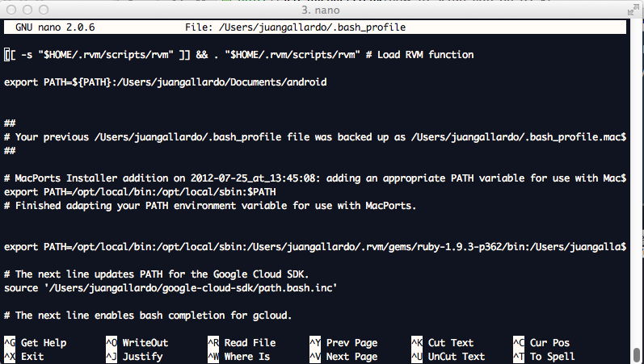The image size is (644, 364).
Task: Click the ^V Next Page shortcut
Action: pos(343,356)
